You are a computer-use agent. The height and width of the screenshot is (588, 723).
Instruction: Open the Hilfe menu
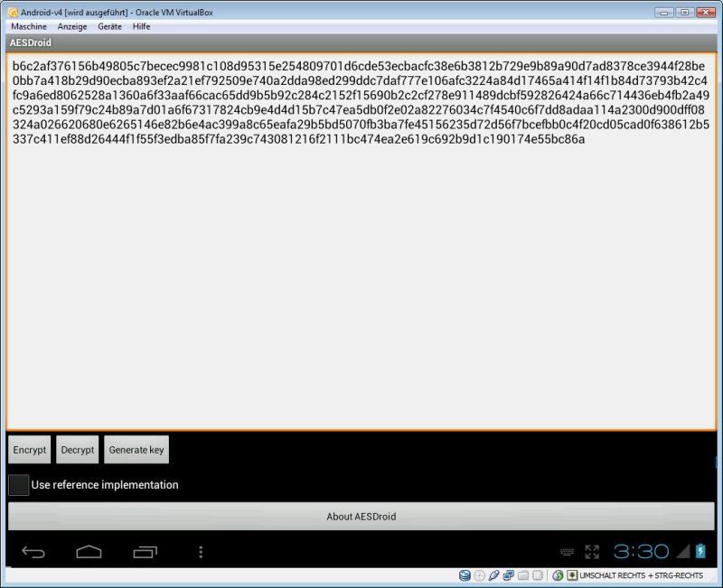(142, 27)
